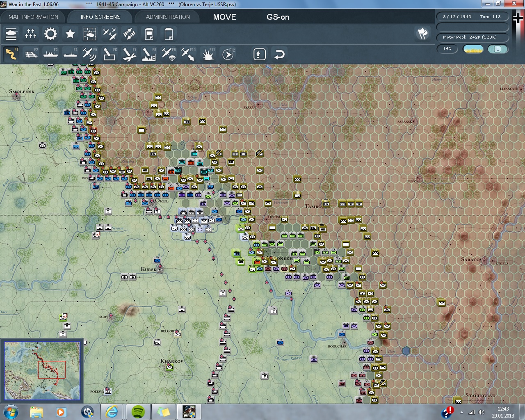
Task: Click the Kharkov city unit counter
Action: click(x=169, y=367)
